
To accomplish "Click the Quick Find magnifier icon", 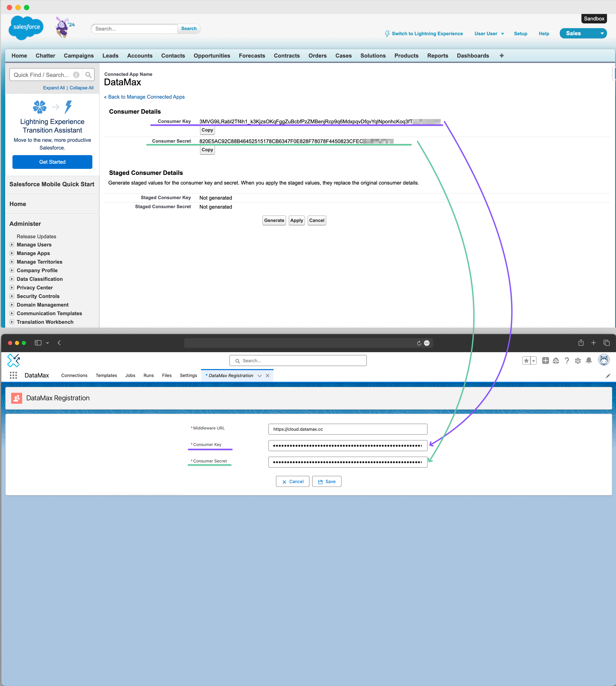I will pyautogui.click(x=88, y=75).
